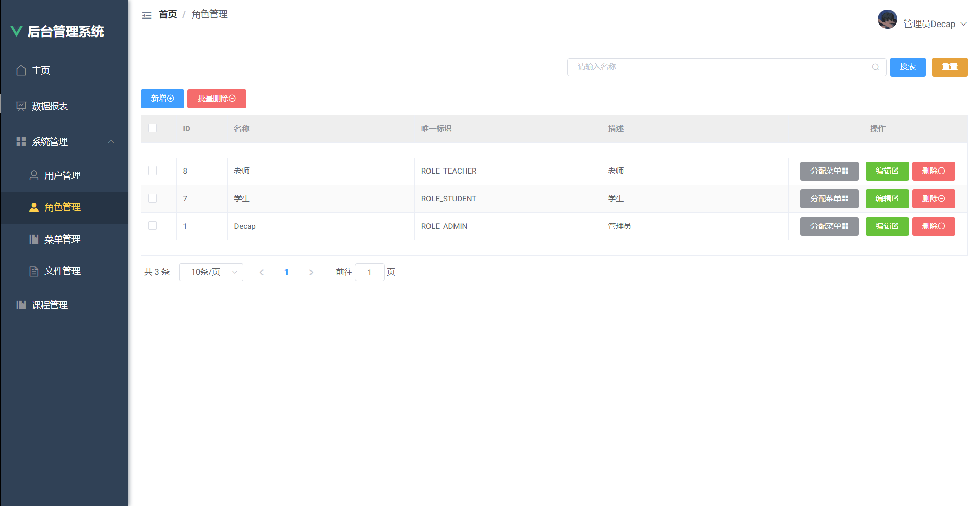The image size is (980, 506).
Task: Click the previous page arrow
Action: (x=261, y=272)
